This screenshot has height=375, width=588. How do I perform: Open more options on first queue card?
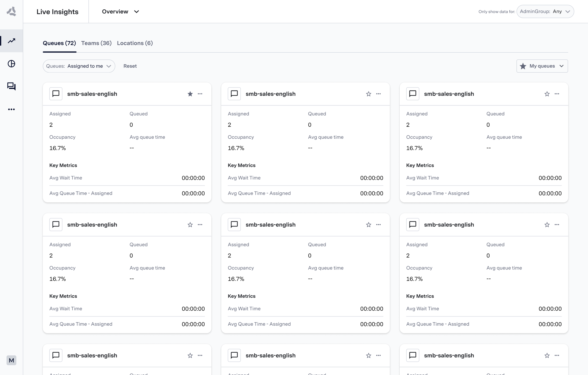pos(200,94)
